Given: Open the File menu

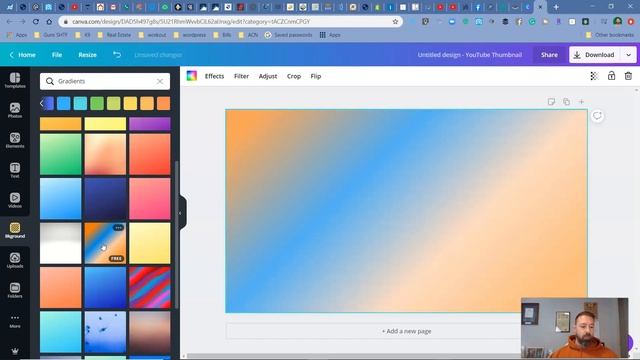Looking at the screenshot, I should [57, 55].
